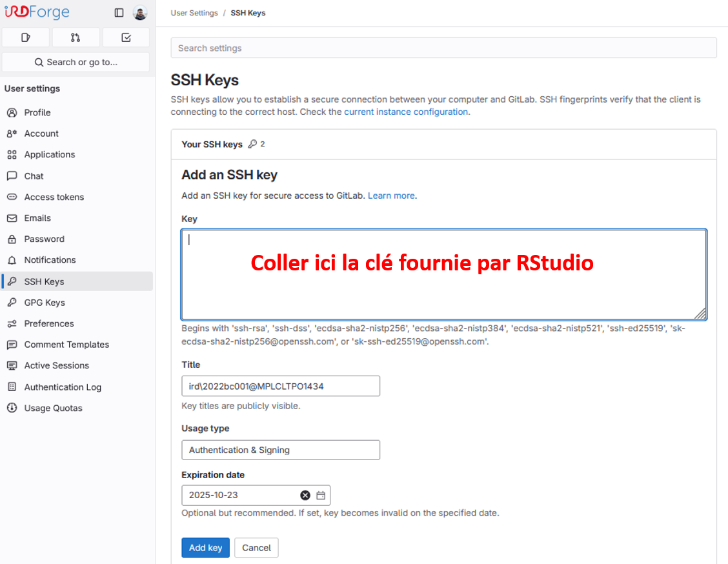
Task: Open the calendar date picker icon
Action: [321, 496]
